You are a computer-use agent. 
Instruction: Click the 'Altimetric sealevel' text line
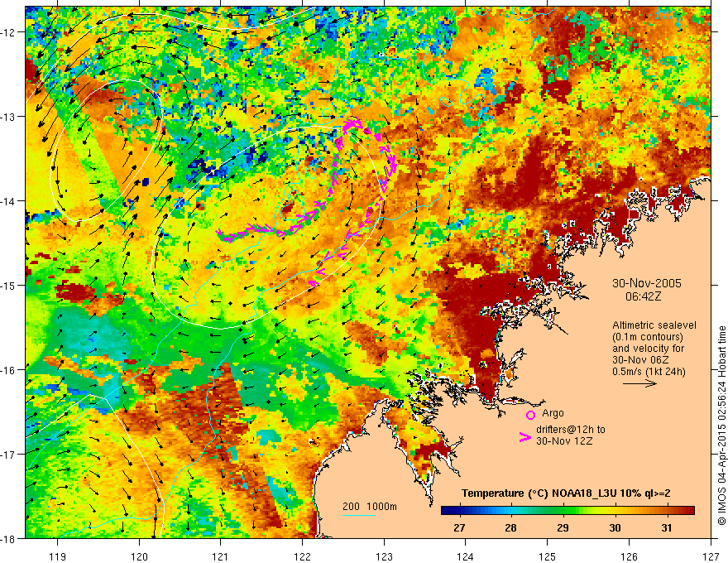coord(654,325)
